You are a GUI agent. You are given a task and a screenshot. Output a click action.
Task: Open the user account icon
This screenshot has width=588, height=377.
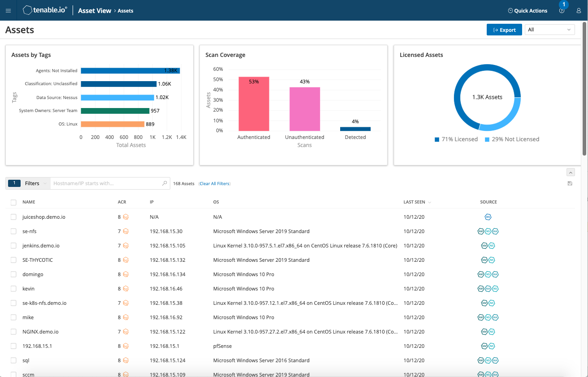[x=579, y=11]
